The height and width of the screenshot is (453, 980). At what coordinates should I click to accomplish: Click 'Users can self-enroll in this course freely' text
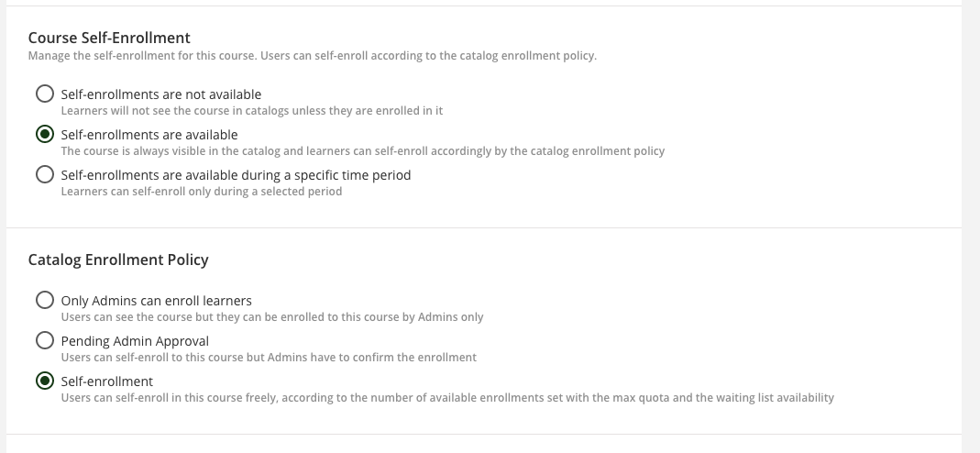pyautogui.click(x=446, y=398)
